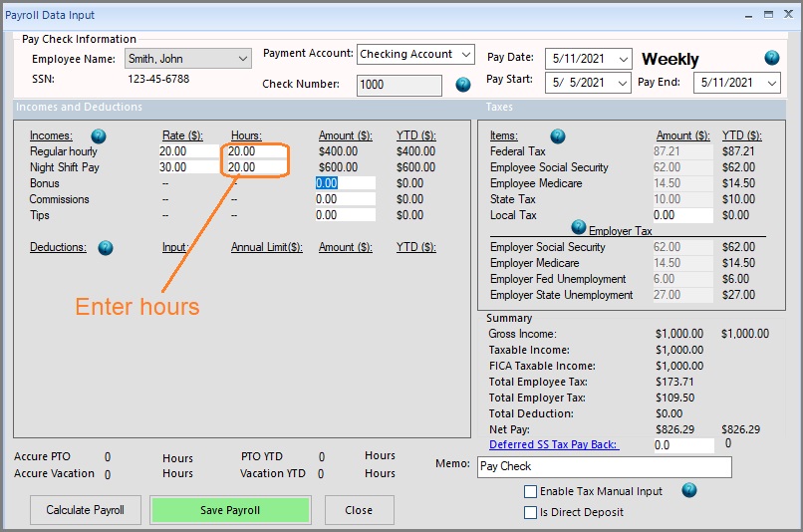The width and height of the screenshot is (803, 532).
Task: Enable Tax Manual Input checkbox
Action: [531, 492]
